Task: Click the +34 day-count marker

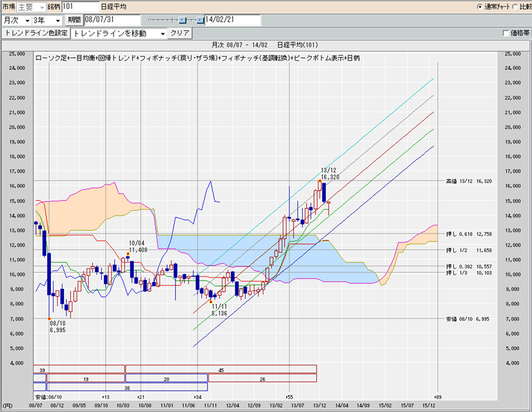Action: [197, 397]
